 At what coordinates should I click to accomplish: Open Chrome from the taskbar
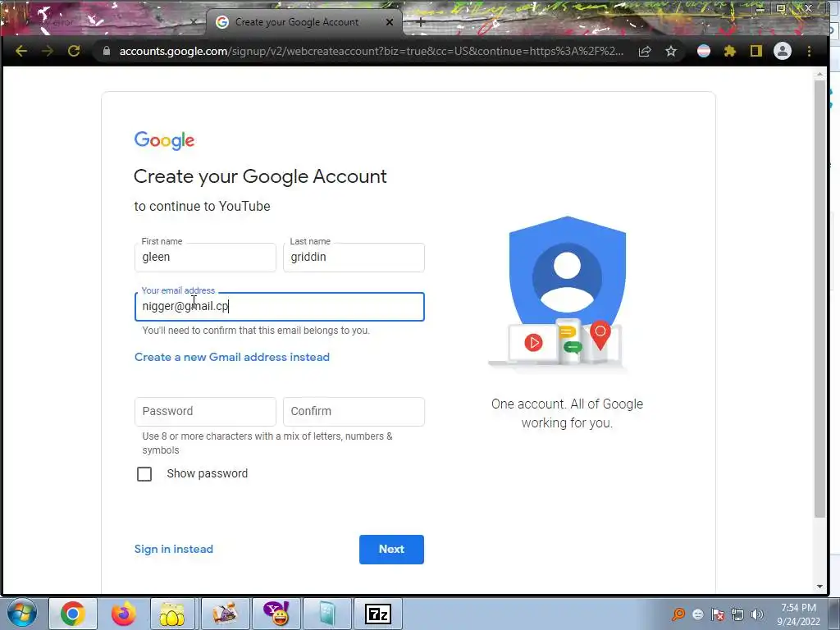tap(73, 614)
